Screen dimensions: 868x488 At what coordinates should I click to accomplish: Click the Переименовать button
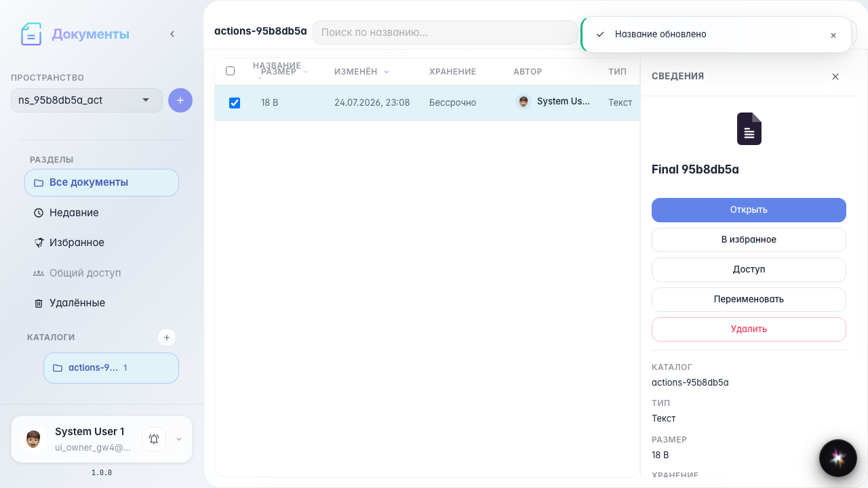749,300
